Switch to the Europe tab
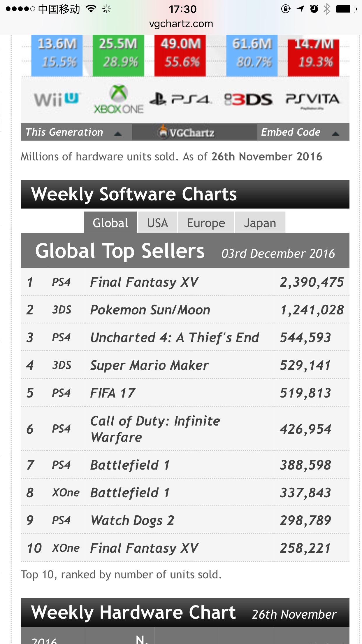The height and width of the screenshot is (644, 362). pos(206,223)
